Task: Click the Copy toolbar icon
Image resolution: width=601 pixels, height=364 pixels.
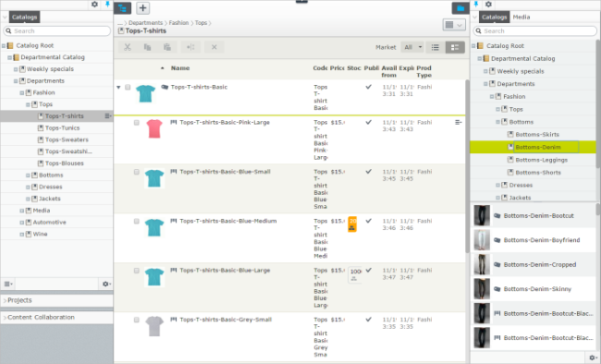Action: tap(147, 47)
